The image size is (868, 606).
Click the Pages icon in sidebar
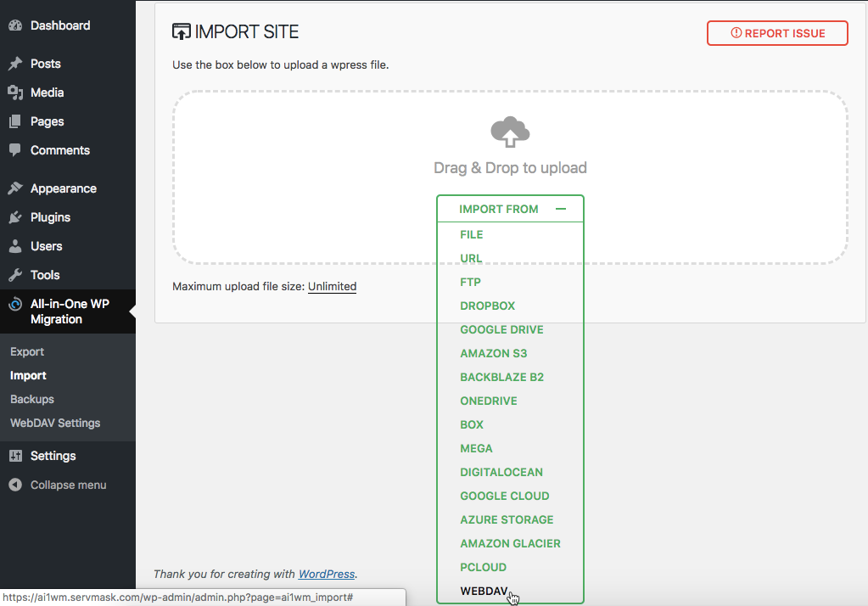click(x=15, y=121)
